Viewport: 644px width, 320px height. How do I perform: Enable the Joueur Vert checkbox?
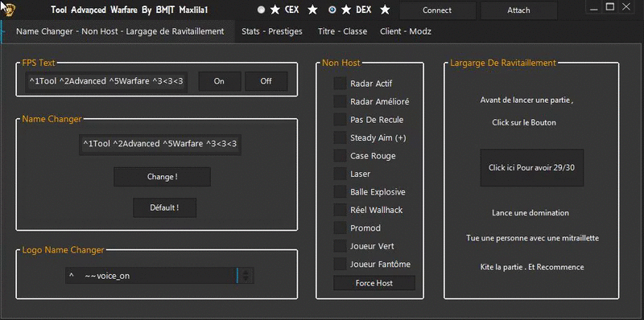coord(340,246)
